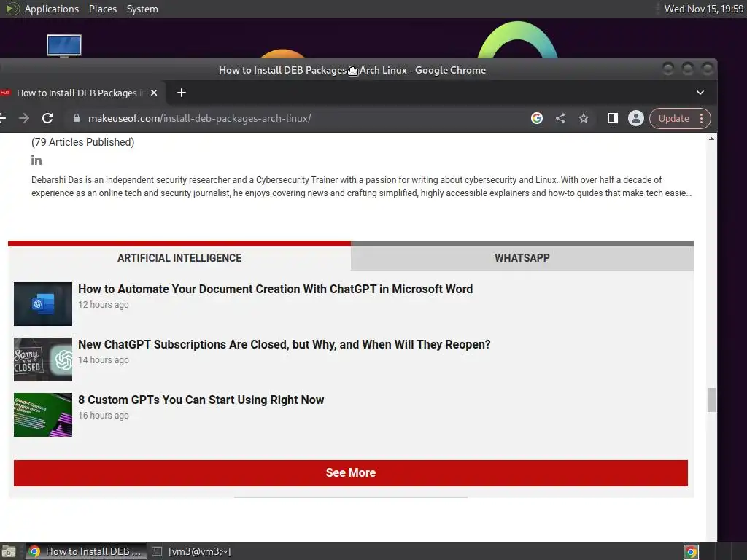Click the scrollbar up arrow
Viewport: 747px width, 560px height.
click(x=711, y=139)
